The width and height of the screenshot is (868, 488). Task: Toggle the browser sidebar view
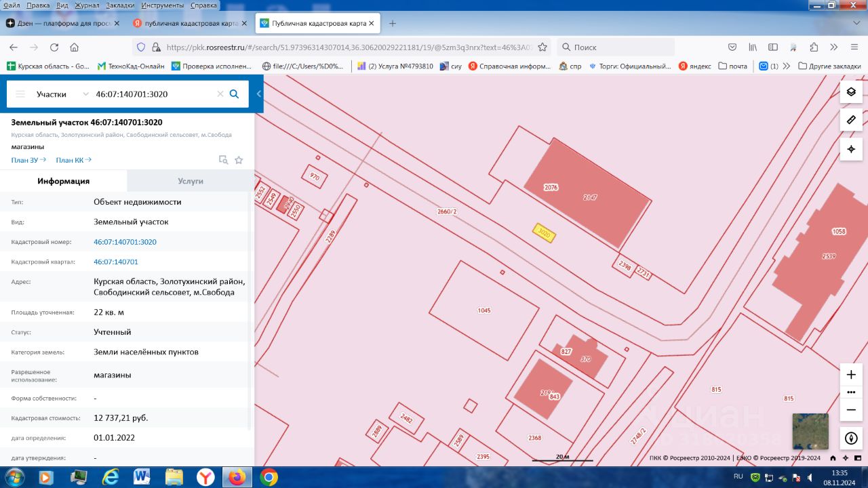click(x=773, y=47)
